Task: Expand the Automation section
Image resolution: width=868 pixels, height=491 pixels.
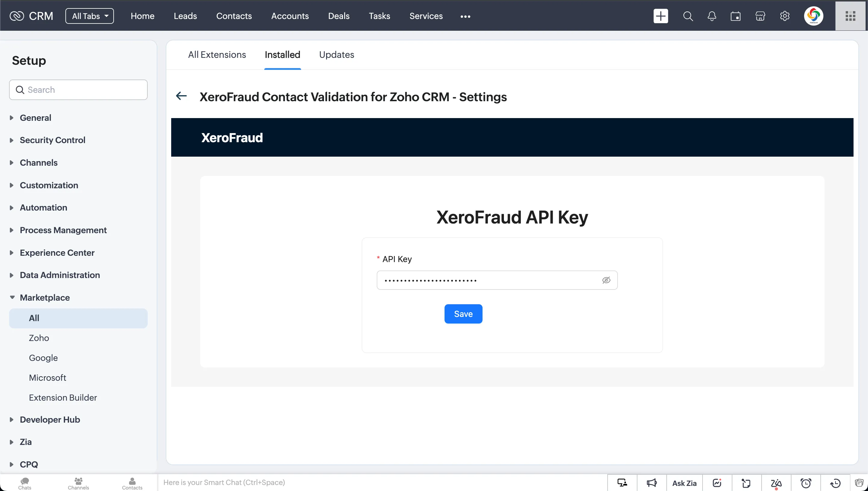Action: [x=43, y=207]
